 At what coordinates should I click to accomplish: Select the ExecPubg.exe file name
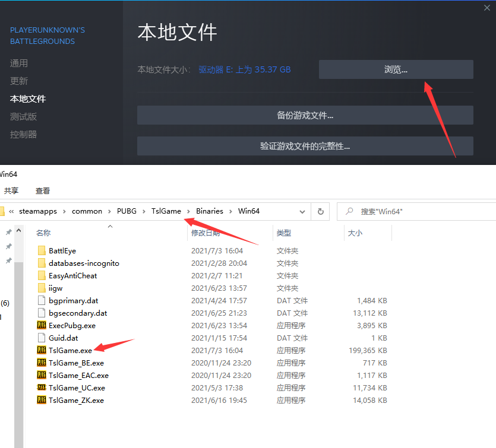click(72, 325)
